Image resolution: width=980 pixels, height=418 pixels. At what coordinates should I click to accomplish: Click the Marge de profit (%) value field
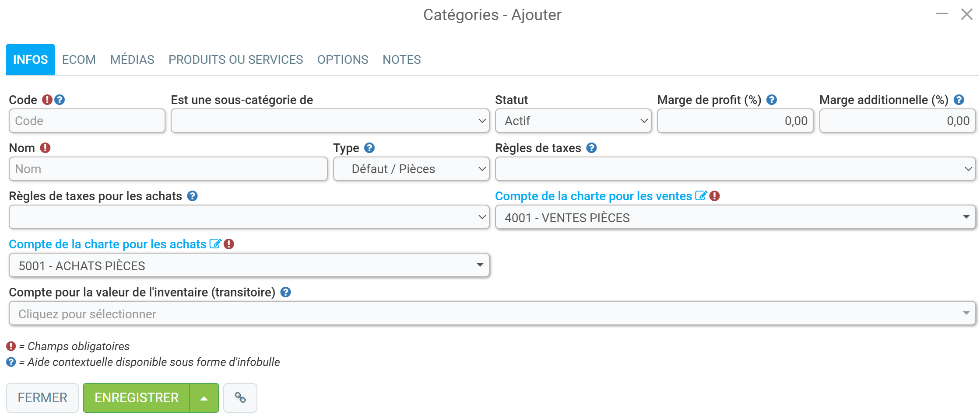pyautogui.click(x=735, y=121)
